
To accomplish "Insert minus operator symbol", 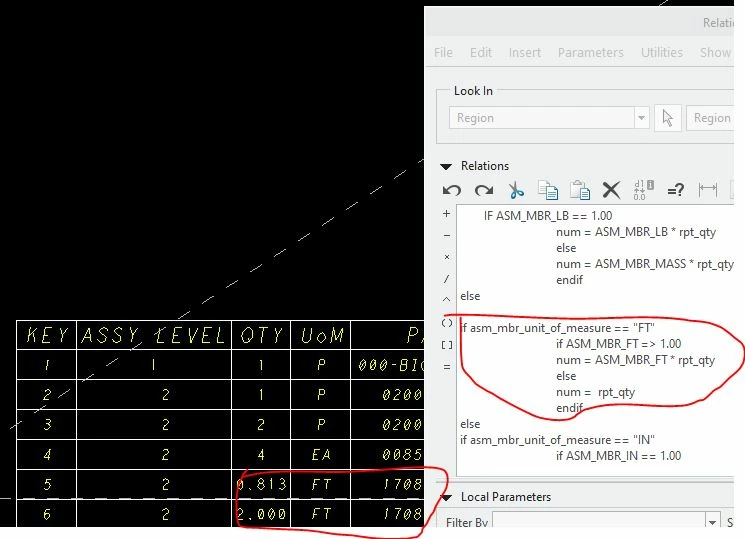I will (x=446, y=235).
